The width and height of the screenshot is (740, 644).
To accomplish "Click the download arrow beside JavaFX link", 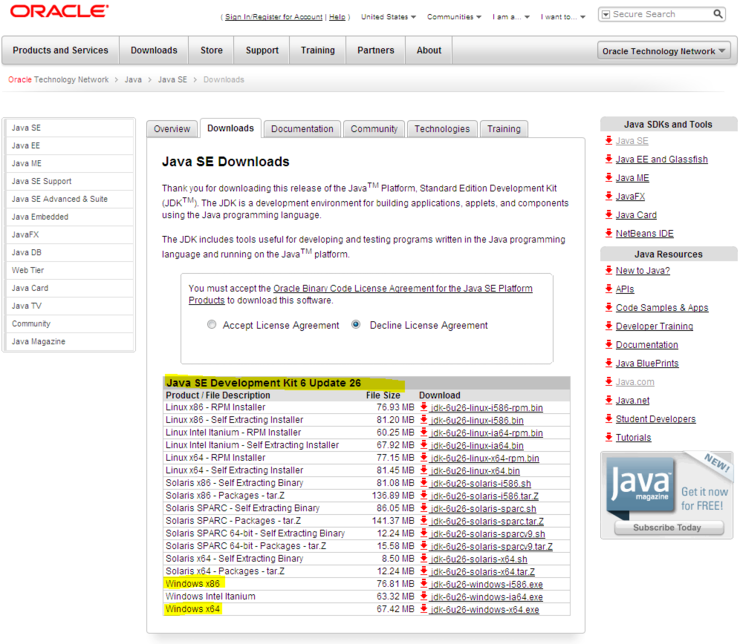I will (x=609, y=196).
